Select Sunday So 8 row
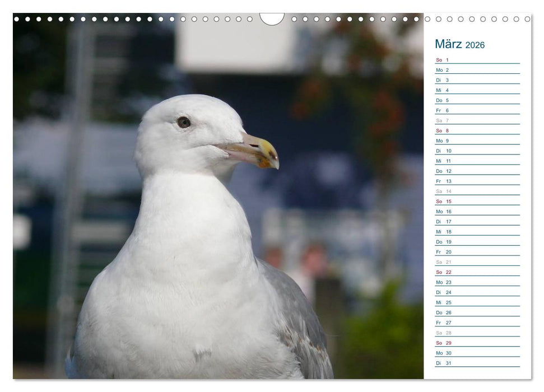 (x=477, y=130)
